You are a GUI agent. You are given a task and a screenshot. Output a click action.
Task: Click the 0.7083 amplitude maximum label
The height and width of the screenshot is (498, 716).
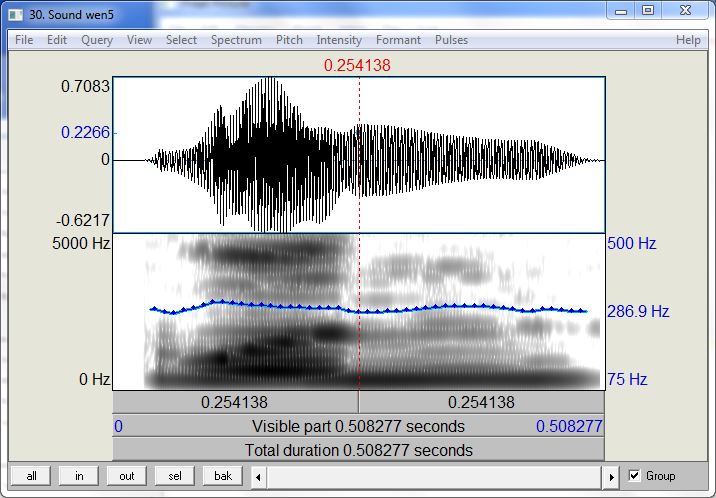tap(85, 86)
